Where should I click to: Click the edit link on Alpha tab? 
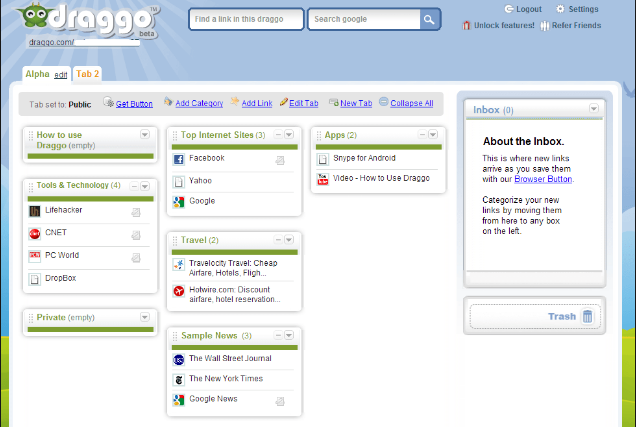(61, 75)
